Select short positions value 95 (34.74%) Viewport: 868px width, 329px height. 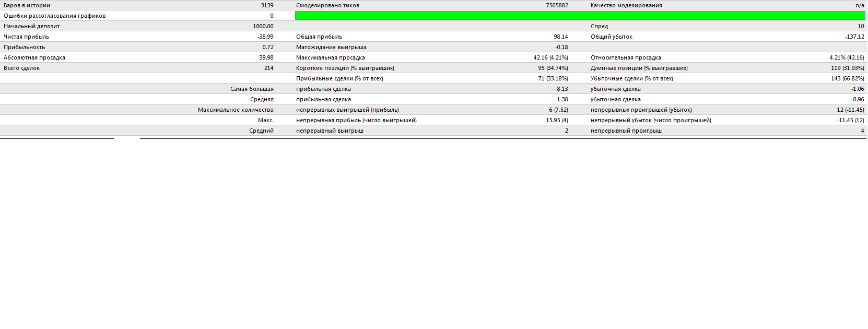553,68
